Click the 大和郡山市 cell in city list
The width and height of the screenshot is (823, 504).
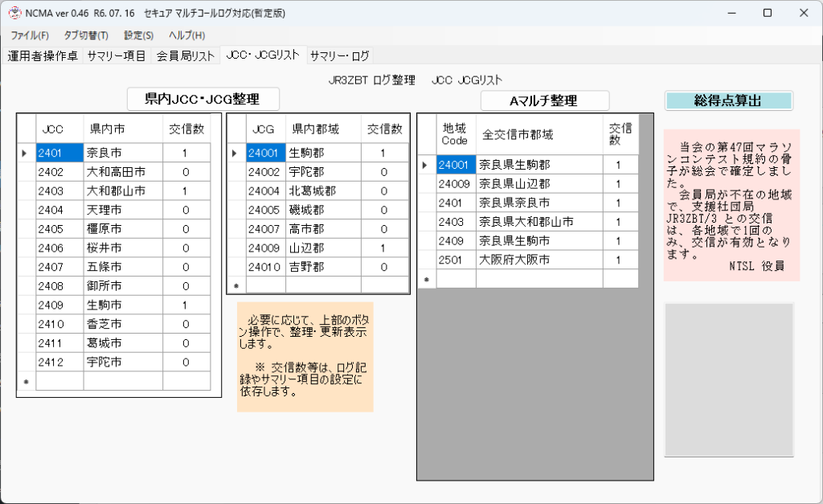(122, 191)
